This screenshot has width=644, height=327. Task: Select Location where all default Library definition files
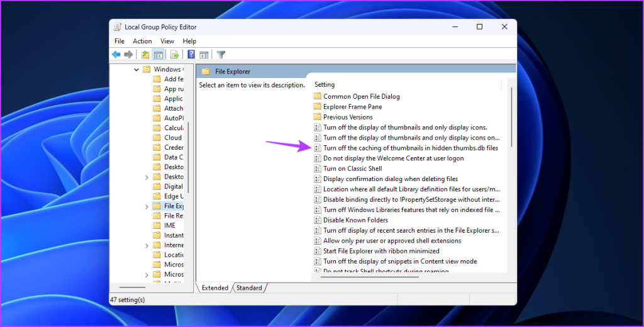(407, 189)
